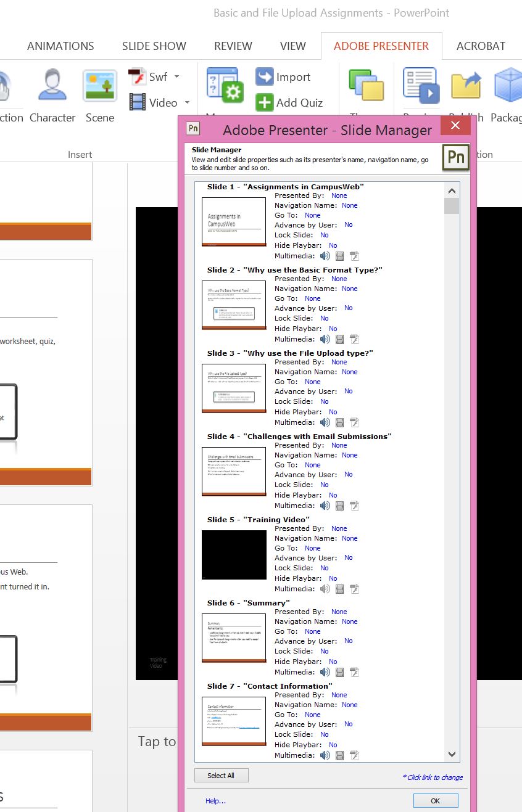This screenshot has height=812, width=522.
Task: Click the Slide 5 black thumbnail
Action: click(x=233, y=554)
